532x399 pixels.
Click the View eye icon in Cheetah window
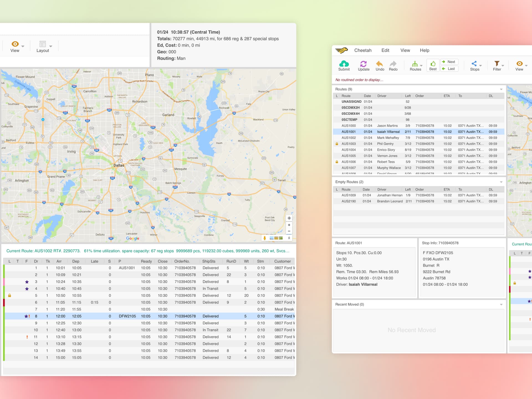[x=519, y=64]
